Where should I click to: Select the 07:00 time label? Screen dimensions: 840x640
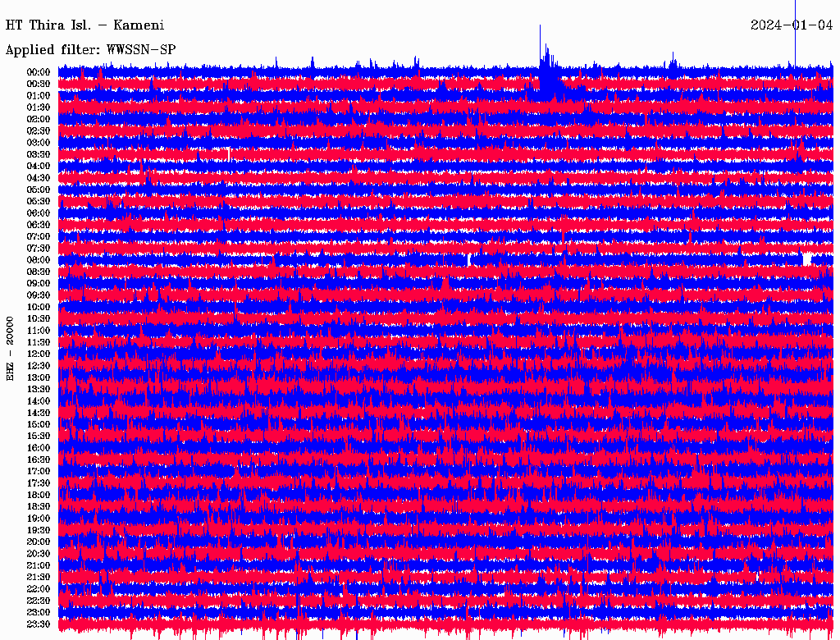(x=39, y=237)
